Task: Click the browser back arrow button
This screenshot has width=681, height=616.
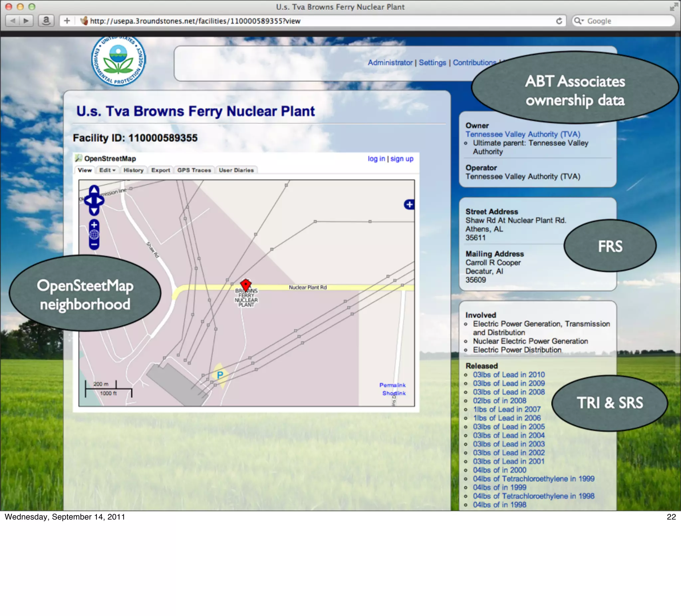Action: point(13,21)
